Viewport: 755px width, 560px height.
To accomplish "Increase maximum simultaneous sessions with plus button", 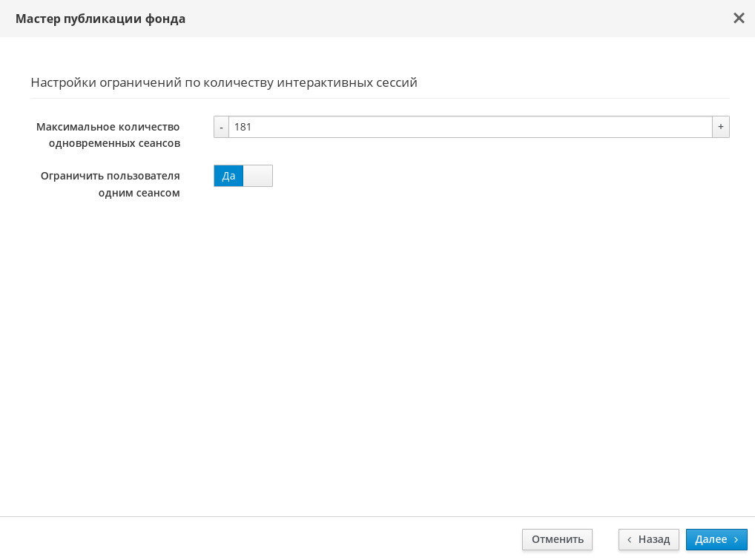I will tap(720, 127).
